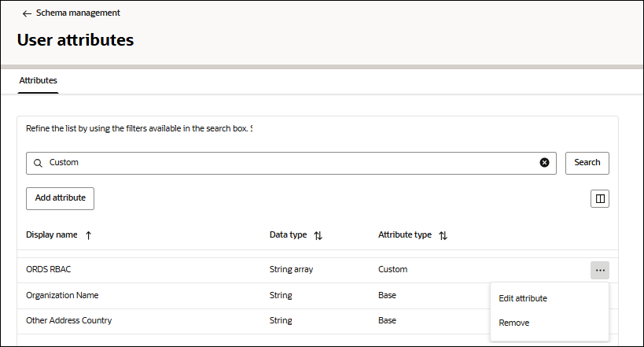644x347 pixels.
Task: Toggle ORDS RBAC row actions menu
Action: (x=600, y=270)
